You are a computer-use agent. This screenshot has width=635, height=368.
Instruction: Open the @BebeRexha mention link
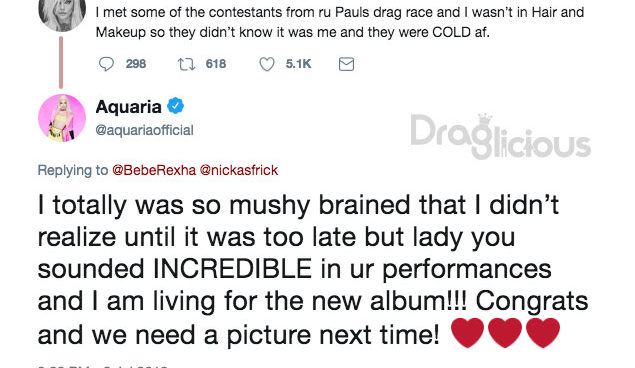(154, 170)
